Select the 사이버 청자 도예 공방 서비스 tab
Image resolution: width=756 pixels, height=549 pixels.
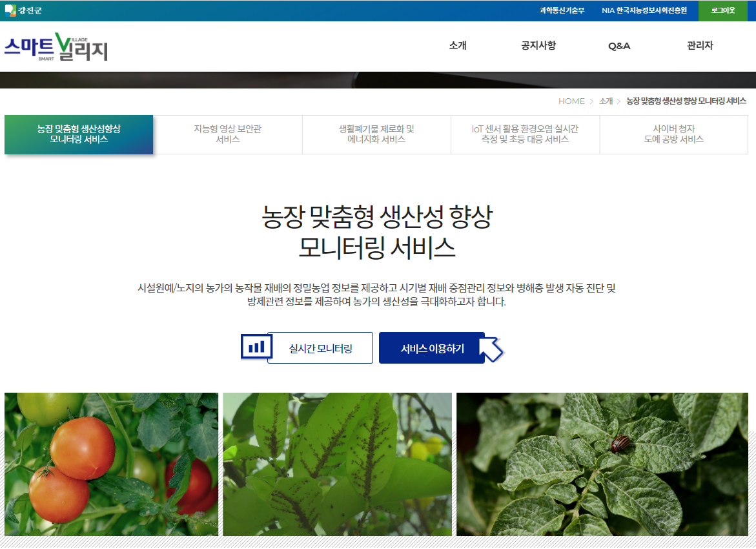click(x=674, y=134)
